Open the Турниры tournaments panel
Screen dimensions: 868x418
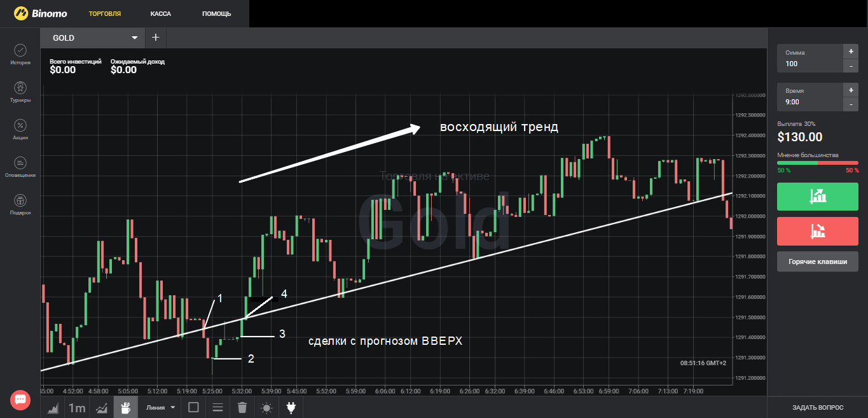click(x=20, y=92)
